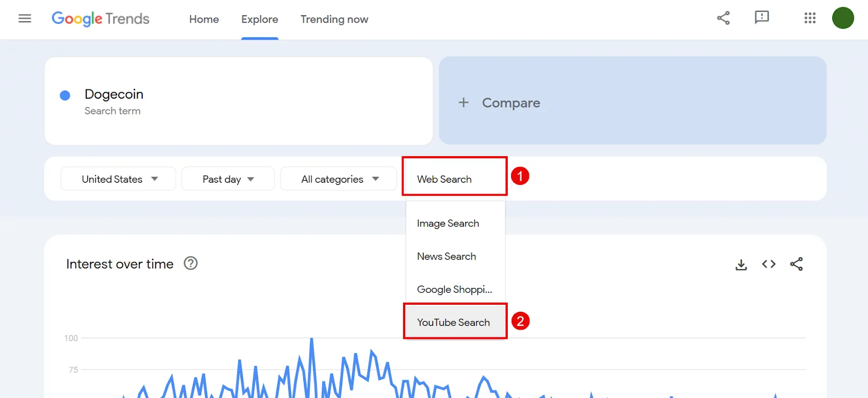Expand the All categories dropdown

click(x=339, y=179)
